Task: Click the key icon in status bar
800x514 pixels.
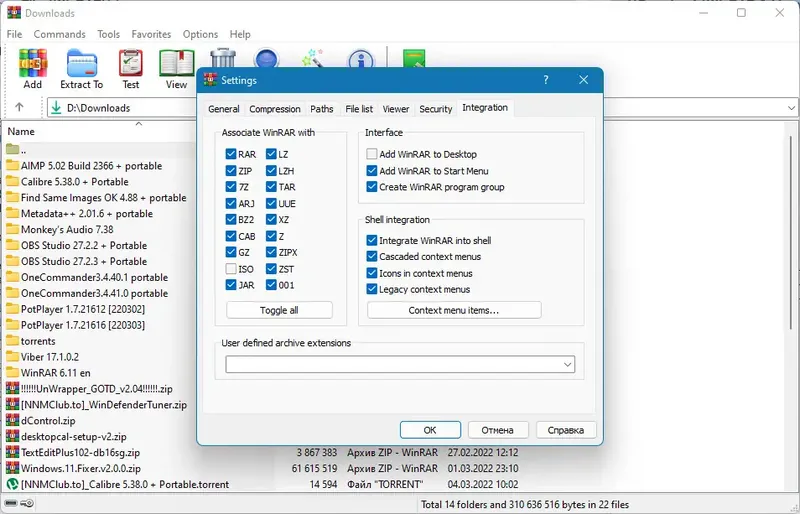Action: coord(27,503)
